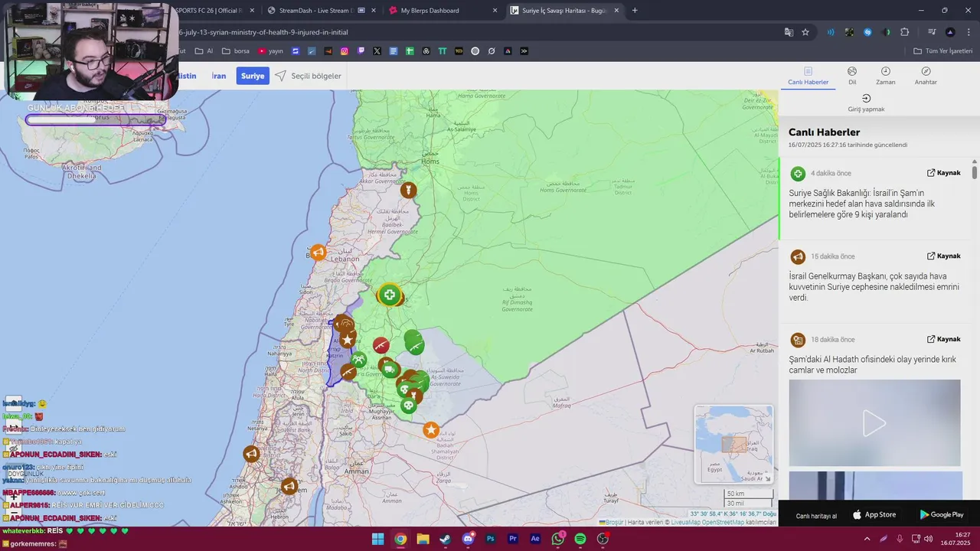Click brown bomb marker near Baalbek-Hermel
980x551 pixels.
point(409,190)
